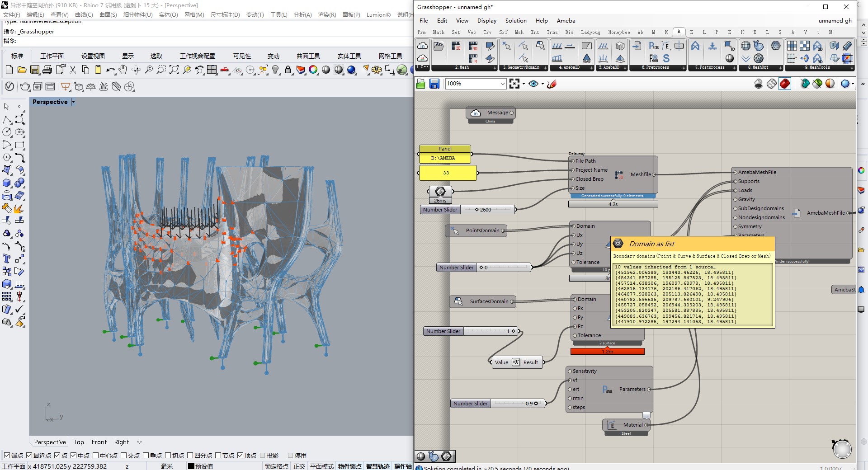The height and width of the screenshot is (470, 868).
Task: Enable the 交点 osnap checkbox
Action: coord(124,455)
